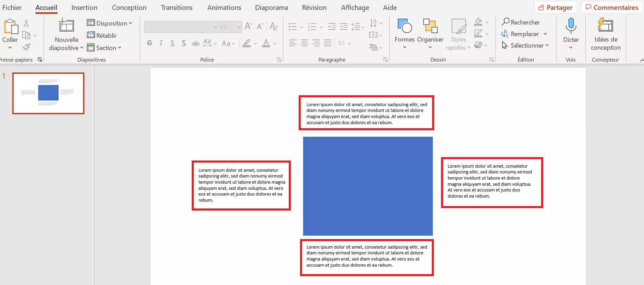Image resolution: width=644 pixels, height=285 pixels.
Task: Click the Copier icon
Action: click(x=26, y=35)
